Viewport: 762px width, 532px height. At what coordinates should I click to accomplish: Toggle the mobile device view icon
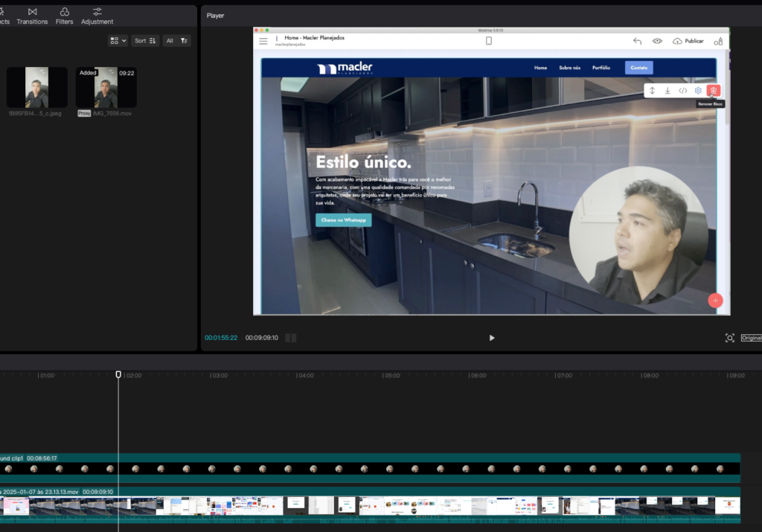[x=489, y=41]
